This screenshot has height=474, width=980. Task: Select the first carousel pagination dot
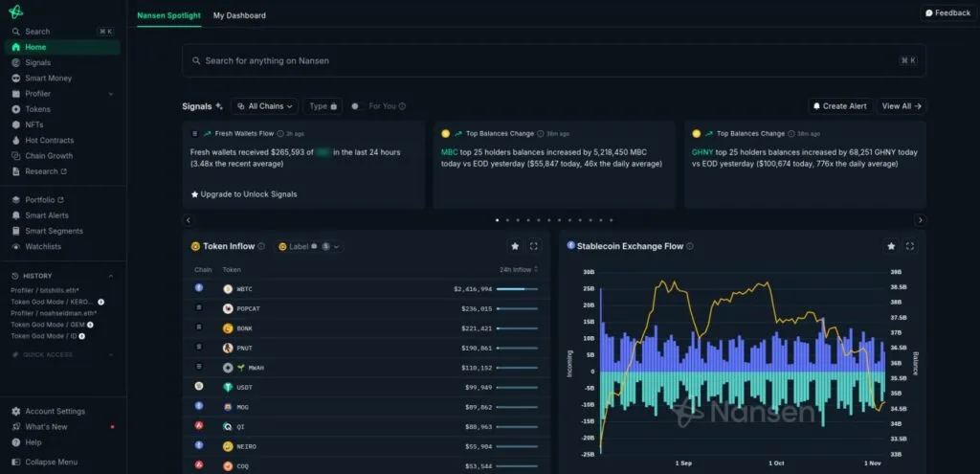click(x=497, y=220)
